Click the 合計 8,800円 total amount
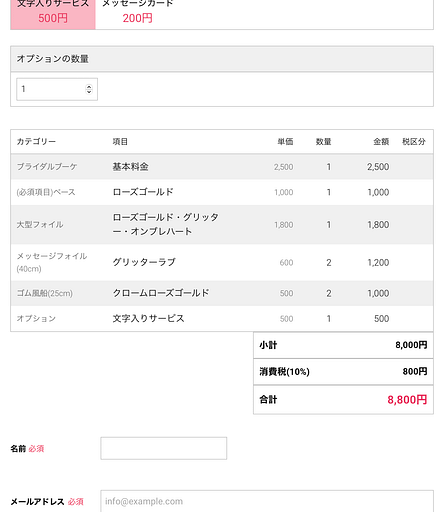444x512 pixels. click(407, 400)
